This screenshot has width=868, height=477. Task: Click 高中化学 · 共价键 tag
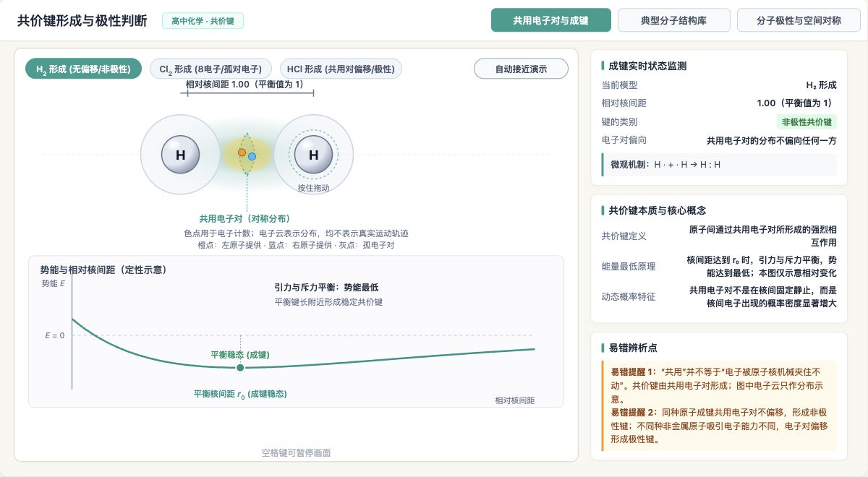click(x=203, y=21)
